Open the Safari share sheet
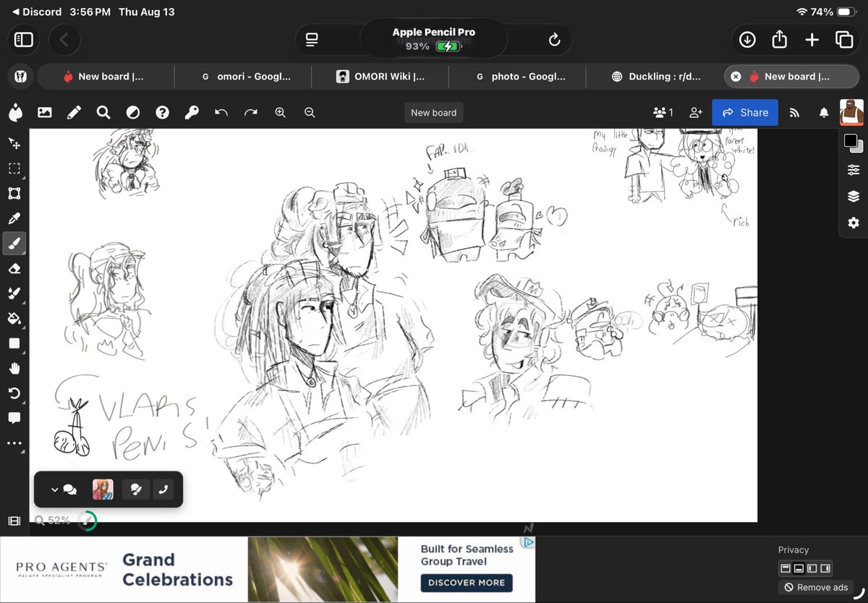This screenshot has width=868, height=603. [x=779, y=39]
